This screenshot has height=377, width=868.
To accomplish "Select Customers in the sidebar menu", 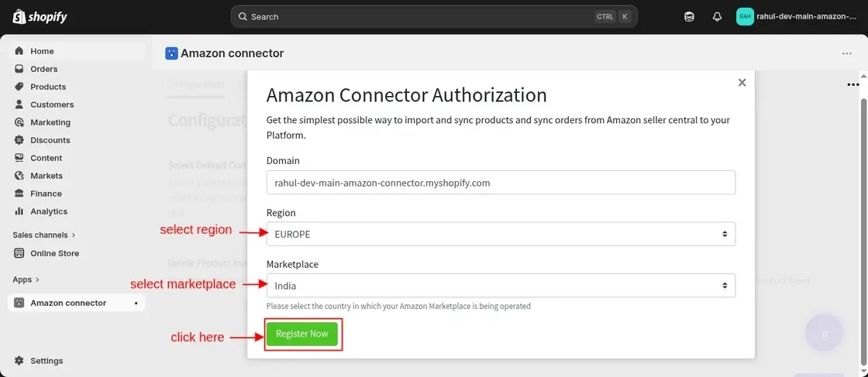I will (52, 105).
